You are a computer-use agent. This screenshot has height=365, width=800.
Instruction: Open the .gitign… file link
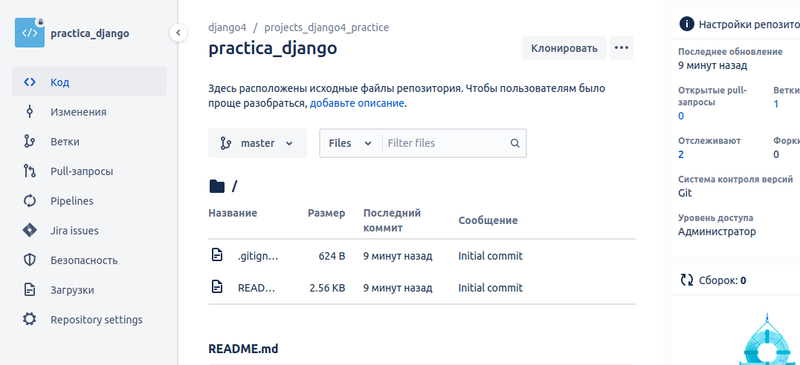258,256
